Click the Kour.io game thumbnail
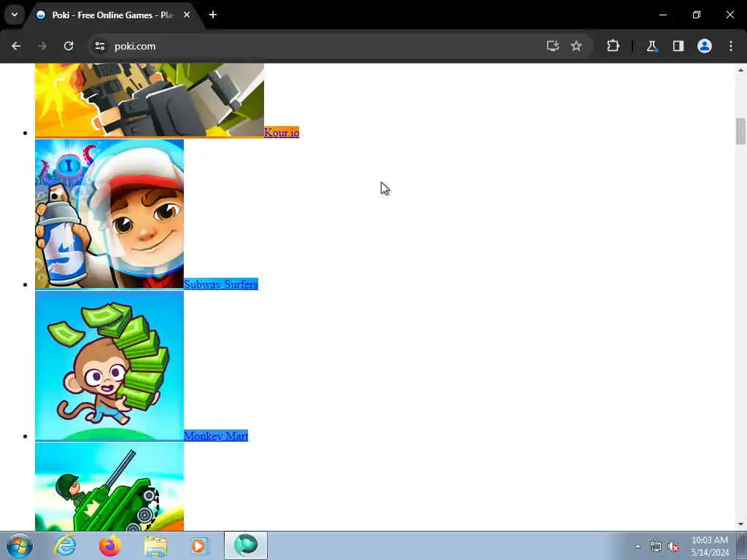The image size is (747, 560). click(x=150, y=100)
